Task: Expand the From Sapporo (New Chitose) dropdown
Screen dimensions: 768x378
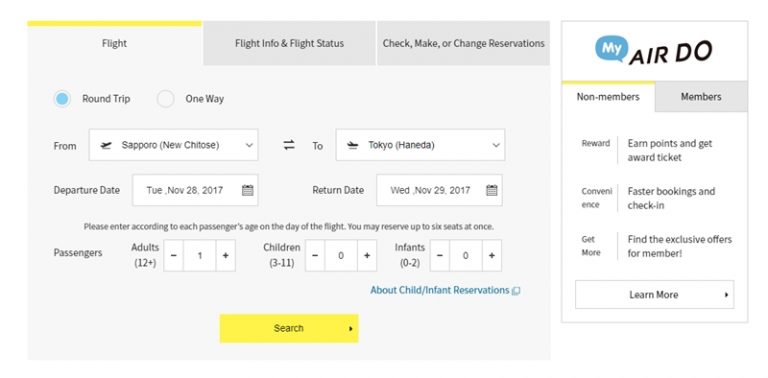Action: click(x=173, y=145)
